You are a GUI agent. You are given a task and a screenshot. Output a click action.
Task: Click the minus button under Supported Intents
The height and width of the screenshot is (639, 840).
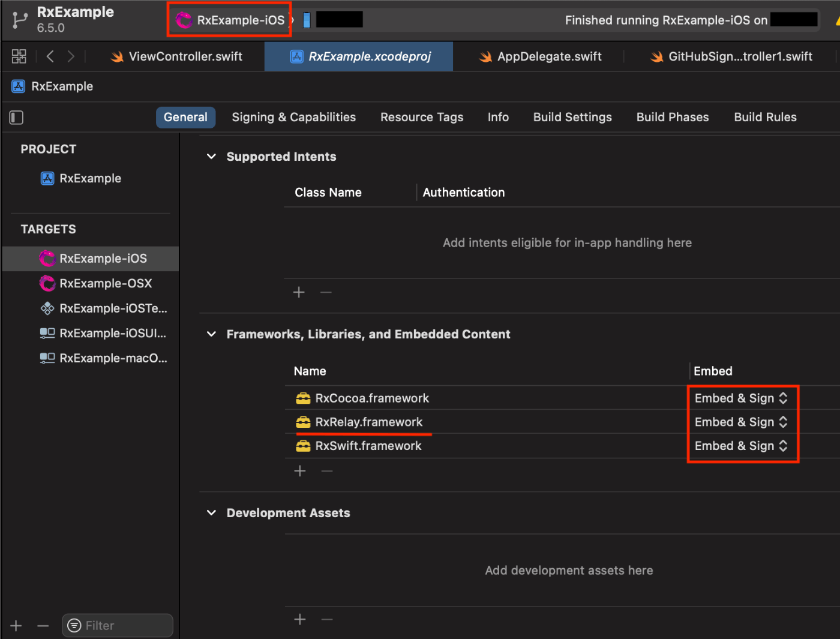pyautogui.click(x=326, y=292)
